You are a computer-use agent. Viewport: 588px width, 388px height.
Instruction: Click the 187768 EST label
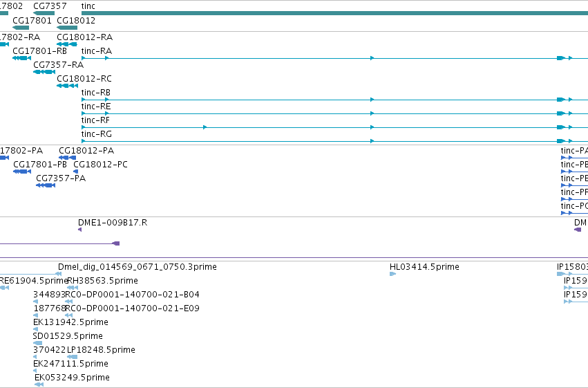(x=50, y=309)
